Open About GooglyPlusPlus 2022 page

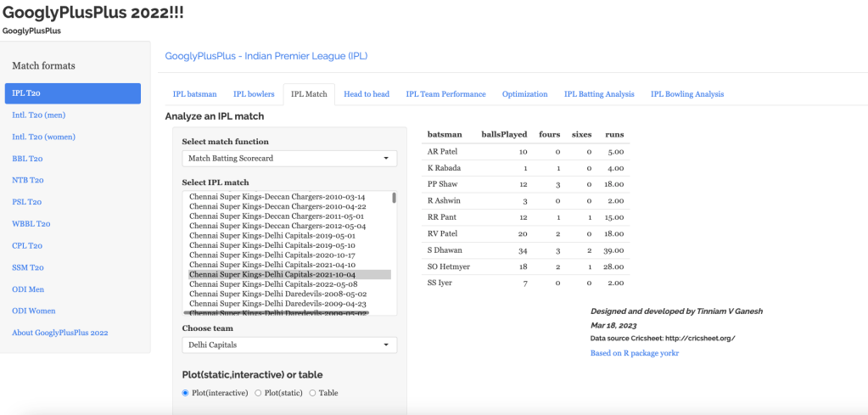coord(60,333)
